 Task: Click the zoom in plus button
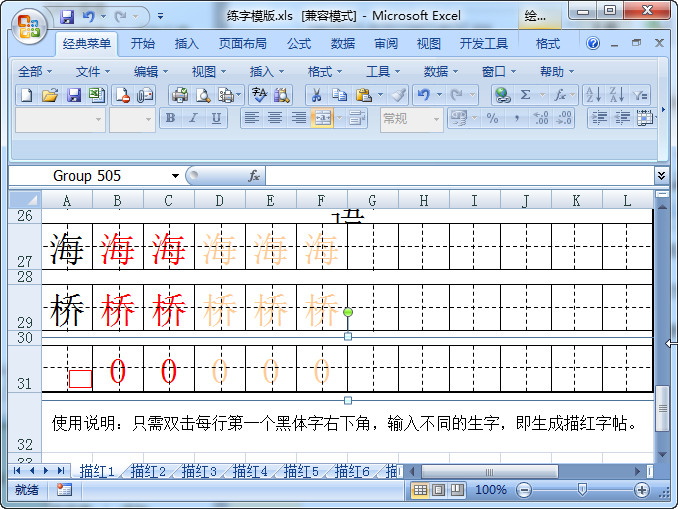pos(642,490)
